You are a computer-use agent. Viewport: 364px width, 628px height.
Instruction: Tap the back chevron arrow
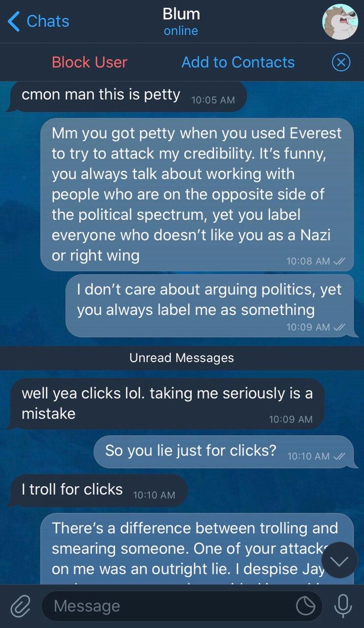14,21
